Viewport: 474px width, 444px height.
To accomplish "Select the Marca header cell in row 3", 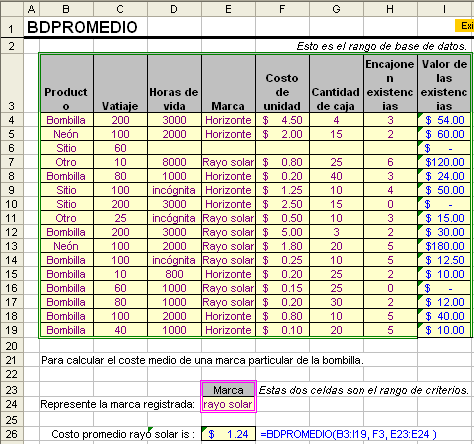I will 228,83.
